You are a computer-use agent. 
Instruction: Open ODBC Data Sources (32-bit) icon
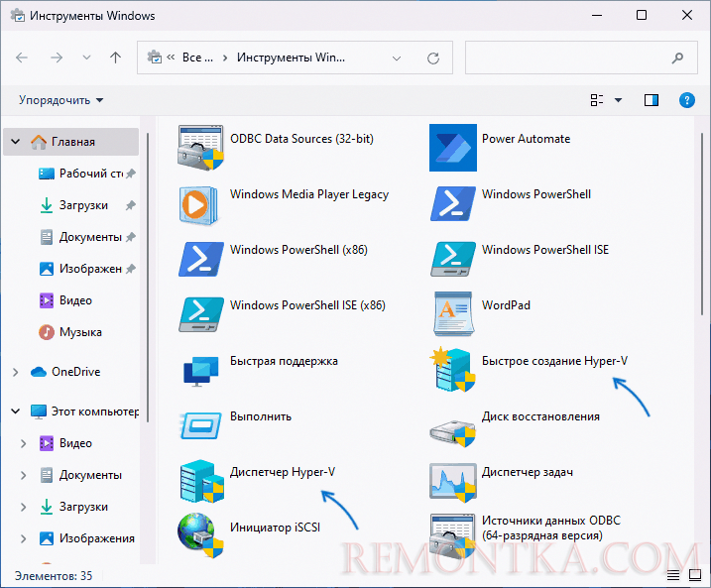(x=201, y=148)
